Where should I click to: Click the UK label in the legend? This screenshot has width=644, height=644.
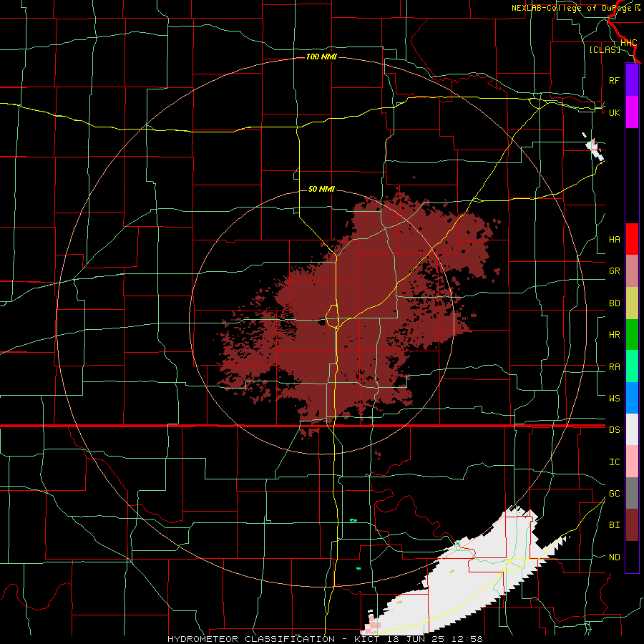click(x=614, y=112)
